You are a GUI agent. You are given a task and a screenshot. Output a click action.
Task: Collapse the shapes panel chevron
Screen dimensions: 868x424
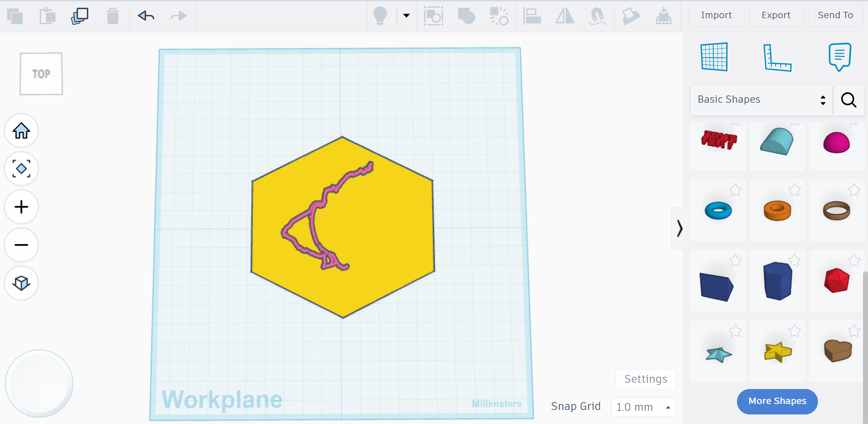[679, 228]
